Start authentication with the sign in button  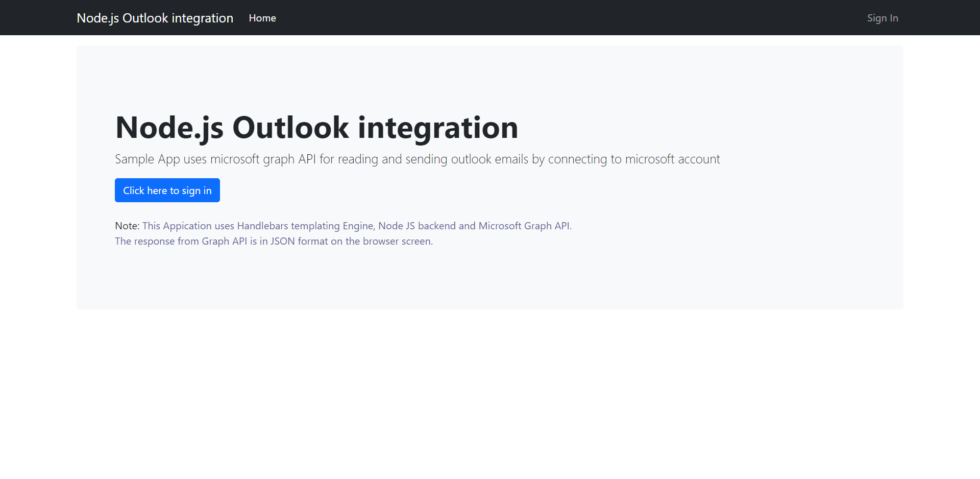167,190
